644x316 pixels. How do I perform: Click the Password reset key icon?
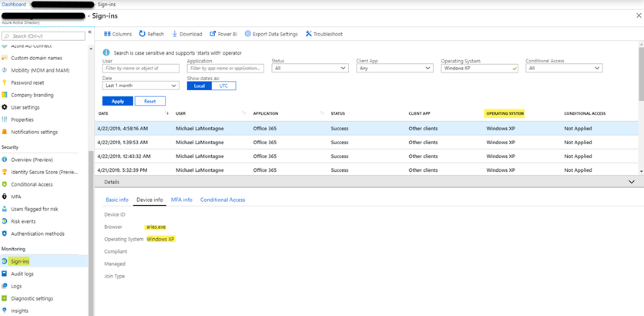[x=5, y=82]
